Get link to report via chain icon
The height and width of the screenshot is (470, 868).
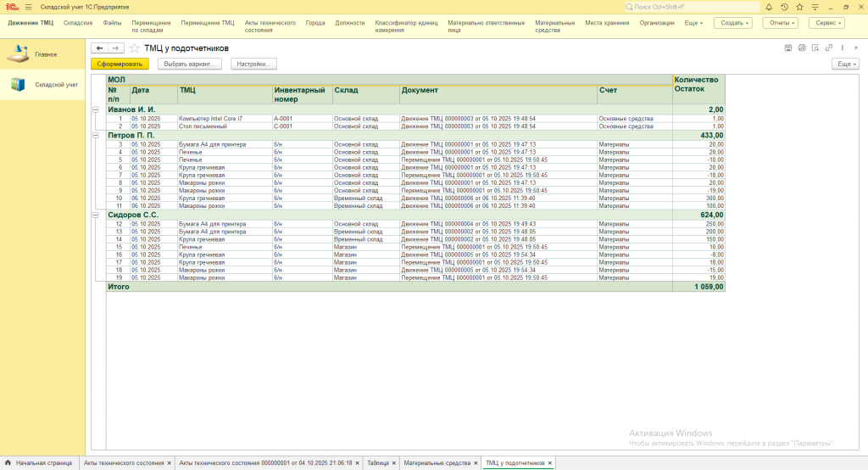[829, 48]
